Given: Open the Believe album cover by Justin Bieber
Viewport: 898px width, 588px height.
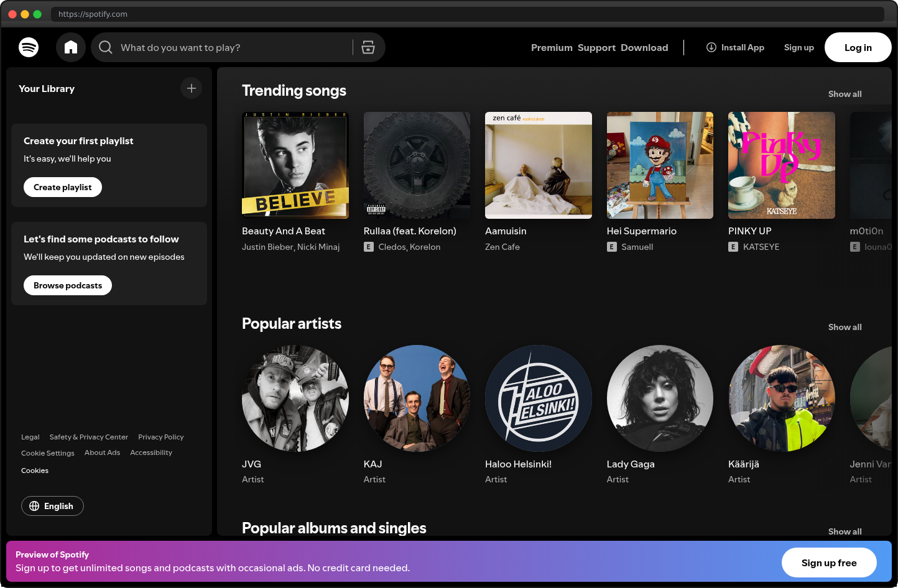Looking at the screenshot, I should click(x=295, y=165).
